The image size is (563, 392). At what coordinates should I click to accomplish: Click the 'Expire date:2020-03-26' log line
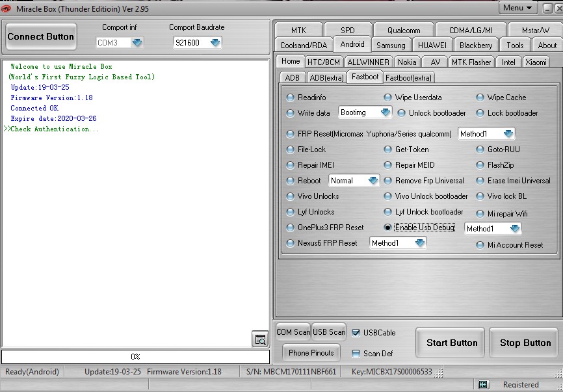[x=53, y=118]
